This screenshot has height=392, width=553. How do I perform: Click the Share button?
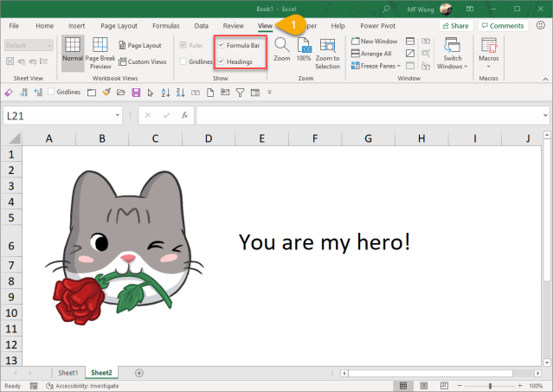coord(456,26)
